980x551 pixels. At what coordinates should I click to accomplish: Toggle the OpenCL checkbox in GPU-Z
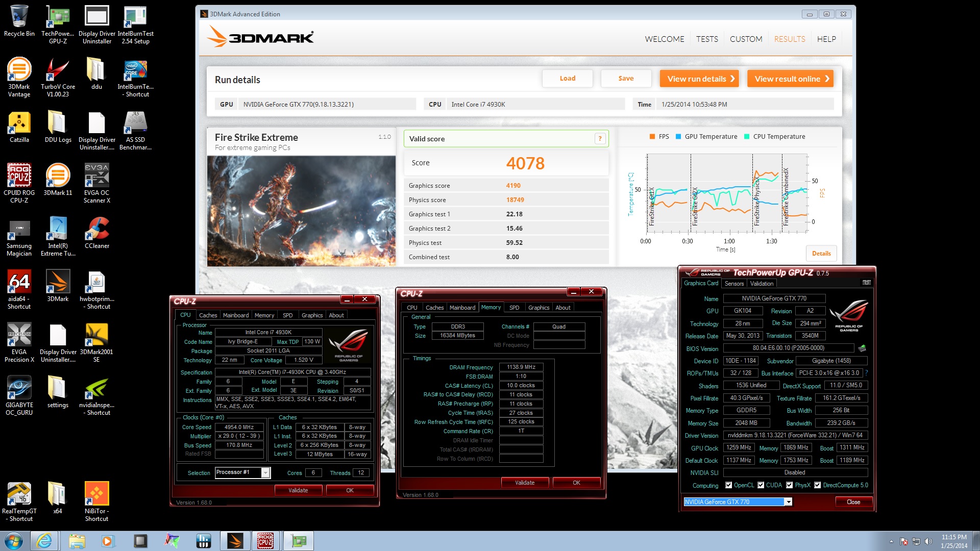[x=728, y=485]
